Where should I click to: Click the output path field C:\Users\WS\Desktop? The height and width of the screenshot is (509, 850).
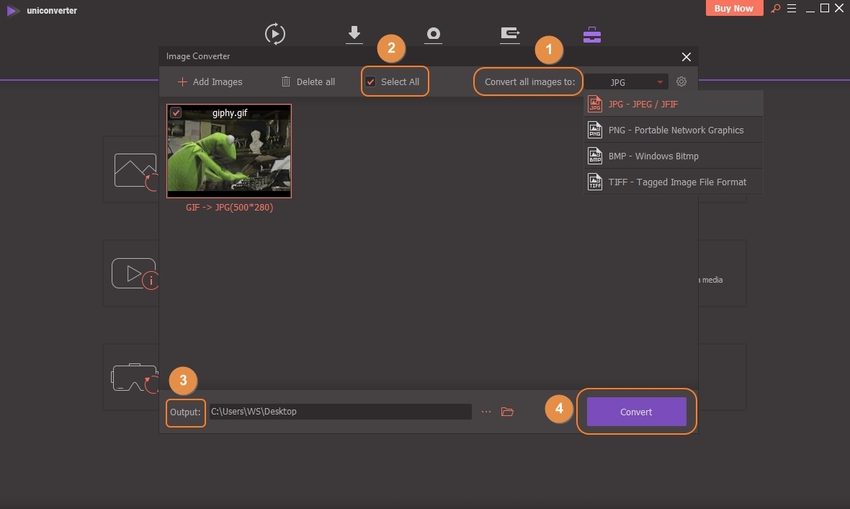point(340,411)
